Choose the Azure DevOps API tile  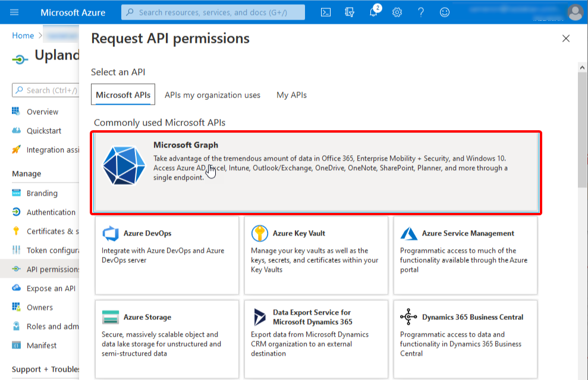(x=166, y=255)
